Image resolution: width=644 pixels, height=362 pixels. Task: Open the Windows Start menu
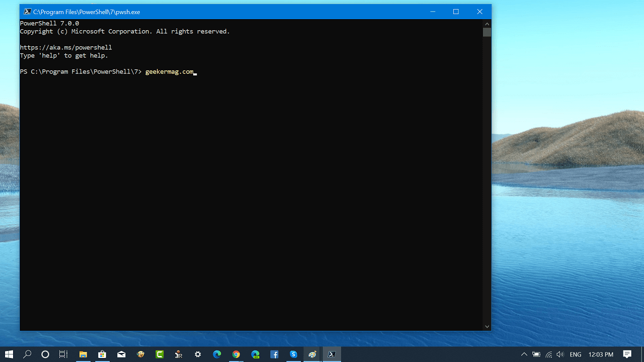click(9, 354)
